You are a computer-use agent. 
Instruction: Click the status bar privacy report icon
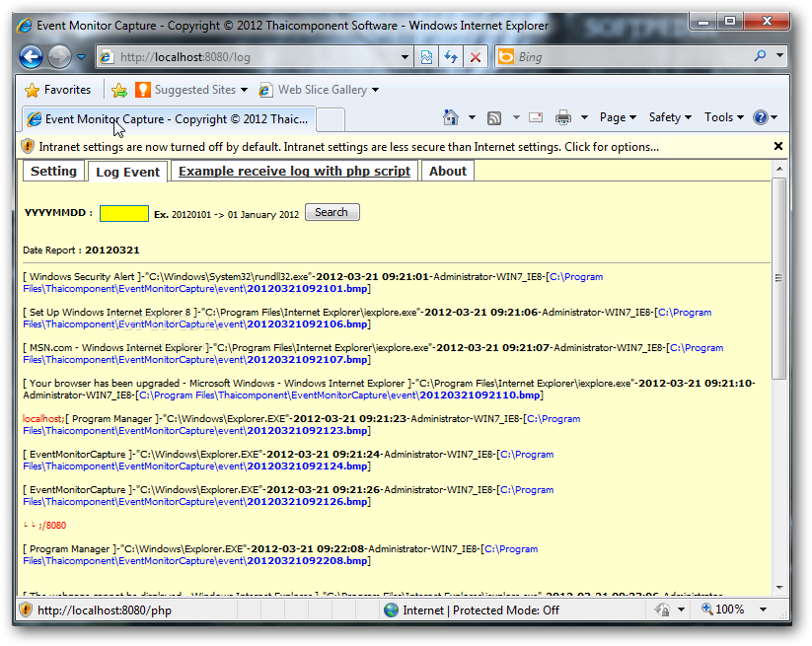662,610
